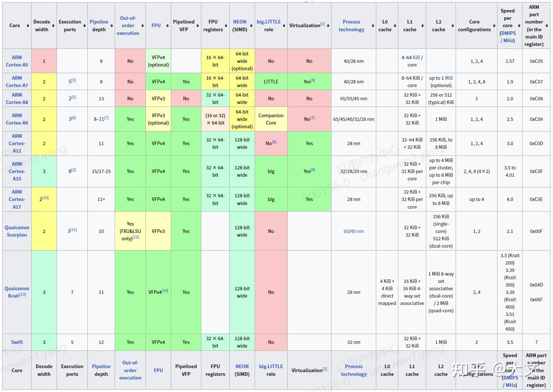Sort the table by the Core column
Image resolution: width=553 pixels, height=392 pixels.
click(28, 26)
